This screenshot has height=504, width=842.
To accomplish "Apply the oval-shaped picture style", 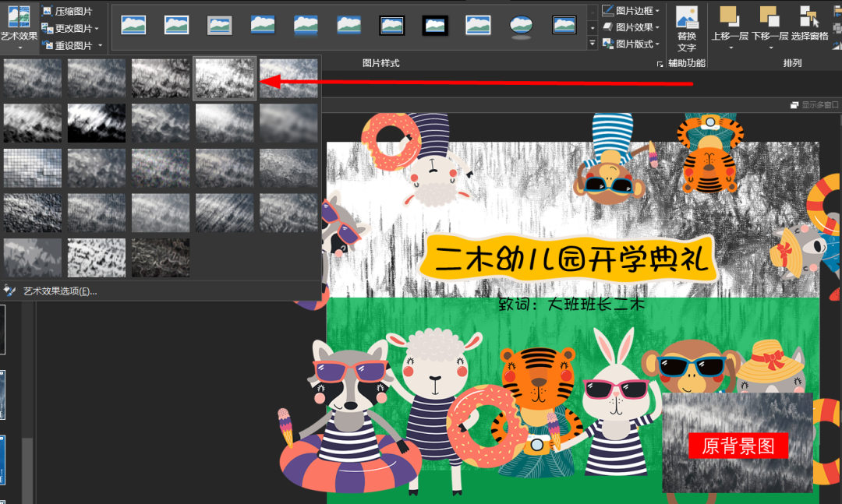I will (x=521, y=26).
